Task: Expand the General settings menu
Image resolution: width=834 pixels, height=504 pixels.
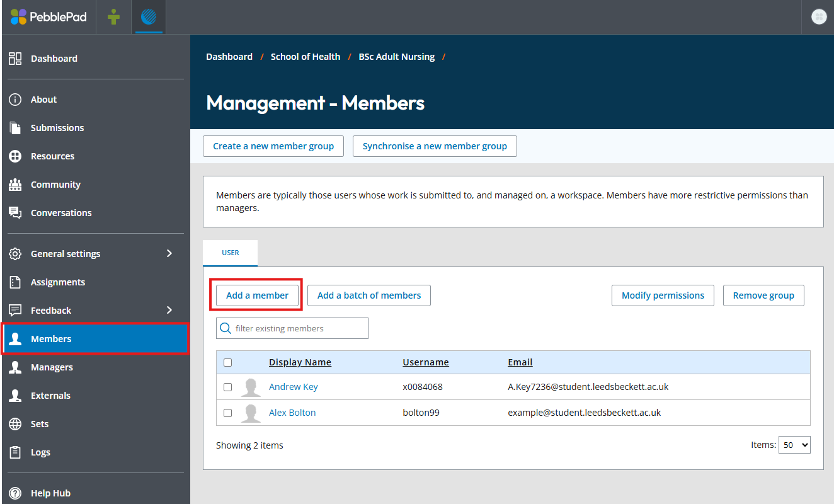Action: 66,253
